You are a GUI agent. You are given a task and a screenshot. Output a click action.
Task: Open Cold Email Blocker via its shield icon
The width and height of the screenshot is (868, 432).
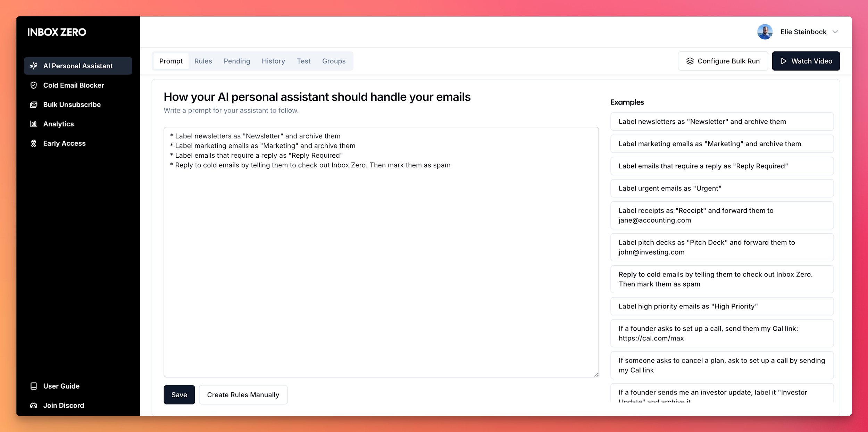34,85
